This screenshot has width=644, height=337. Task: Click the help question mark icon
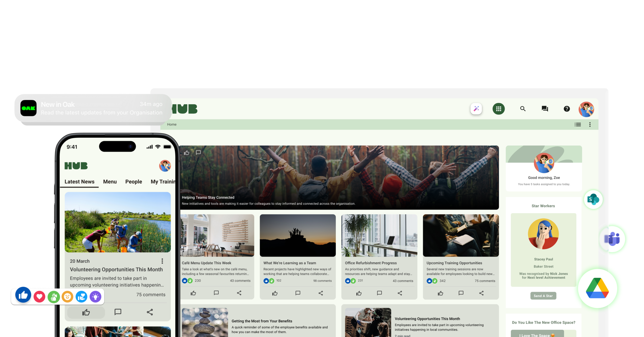point(567,109)
